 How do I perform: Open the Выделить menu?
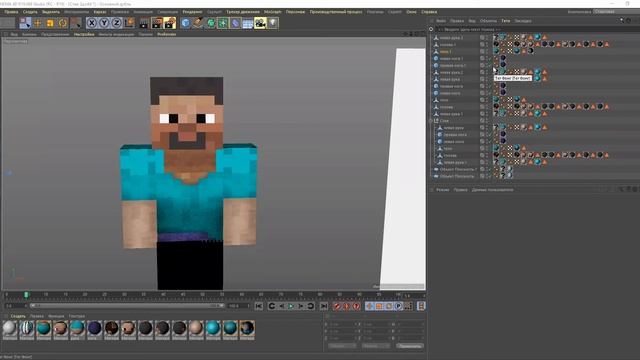pyautogui.click(x=51, y=12)
